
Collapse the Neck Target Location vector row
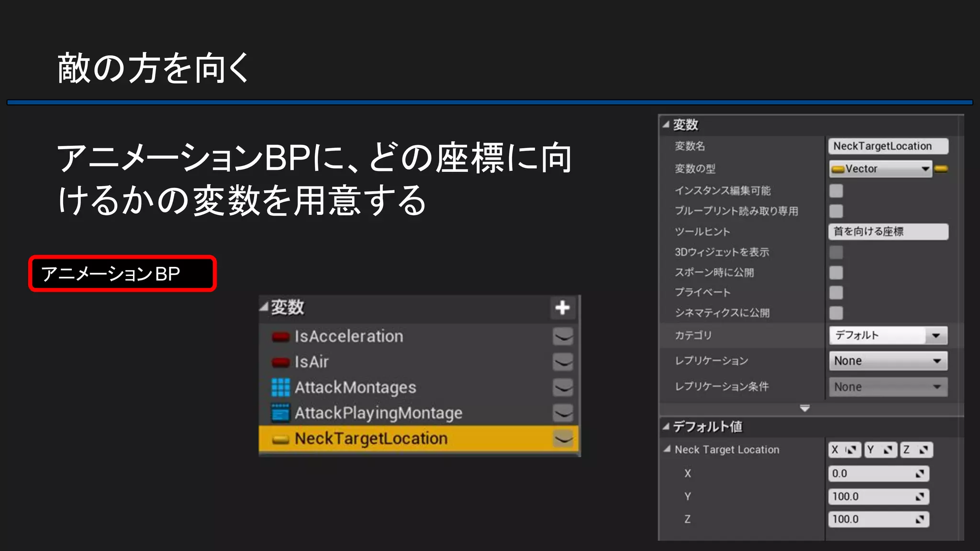tap(667, 449)
